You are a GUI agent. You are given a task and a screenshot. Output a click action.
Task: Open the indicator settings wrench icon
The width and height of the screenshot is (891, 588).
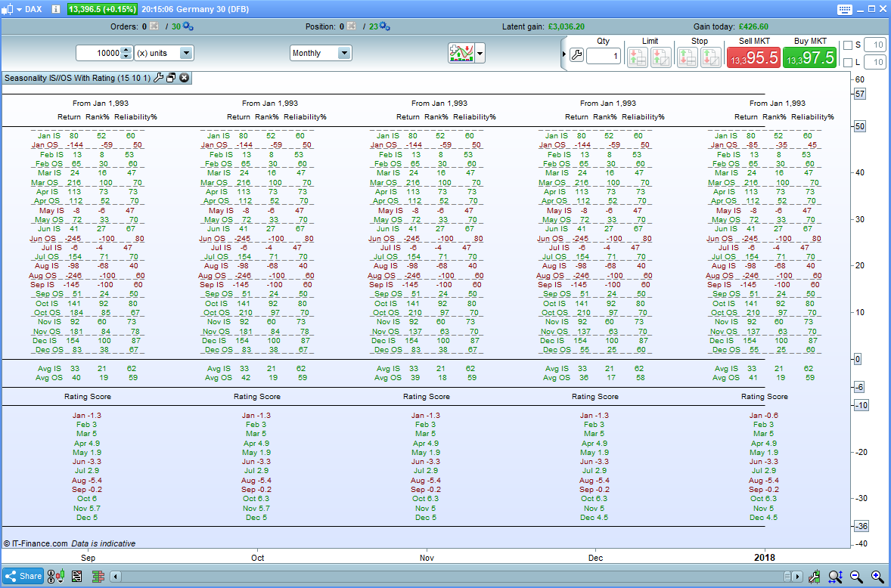click(158, 78)
